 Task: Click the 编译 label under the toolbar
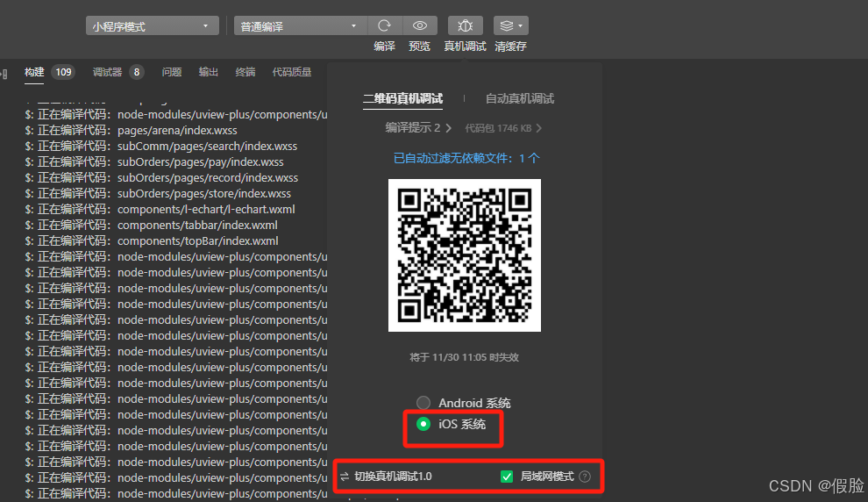pyautogui.click(x=384, y=47)
